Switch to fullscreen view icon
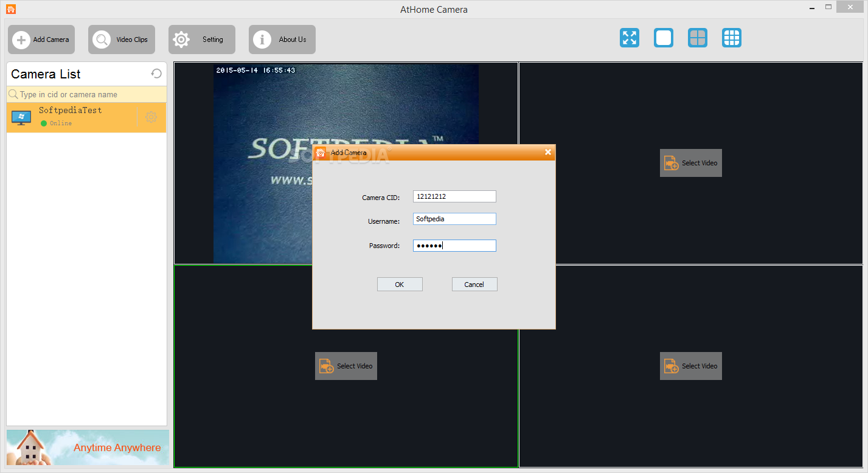The image size is (868, 473). click(630, 38)
